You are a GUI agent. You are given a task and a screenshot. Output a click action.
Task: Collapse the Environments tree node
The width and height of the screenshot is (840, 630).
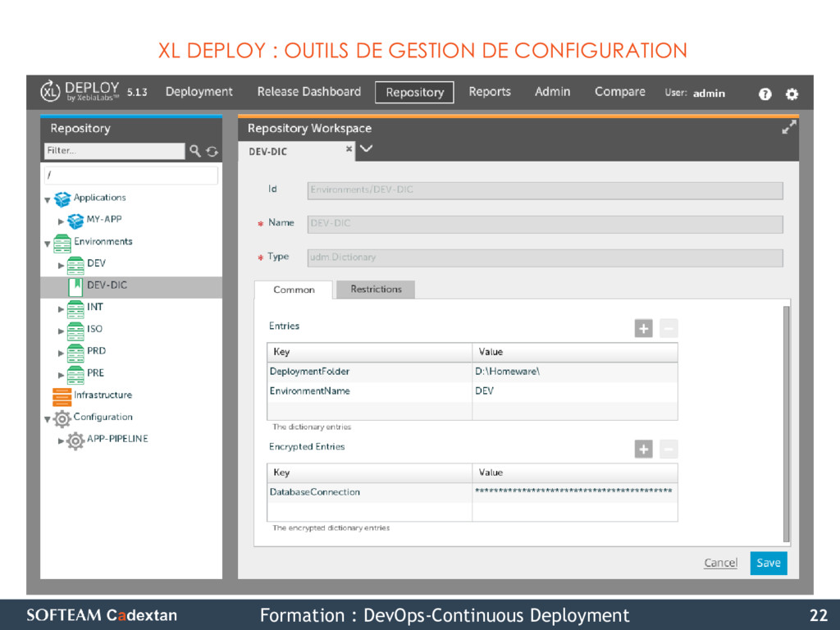click(48, 244)
